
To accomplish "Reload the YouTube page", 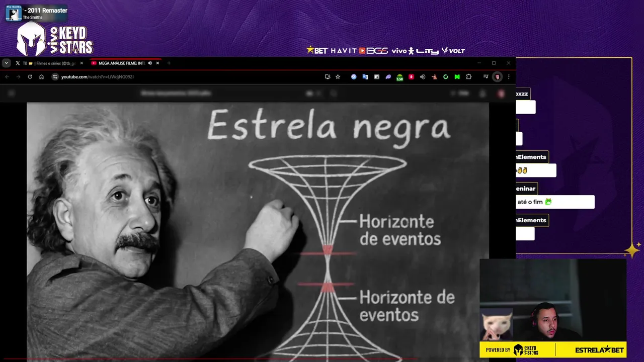I will (30, 77).
